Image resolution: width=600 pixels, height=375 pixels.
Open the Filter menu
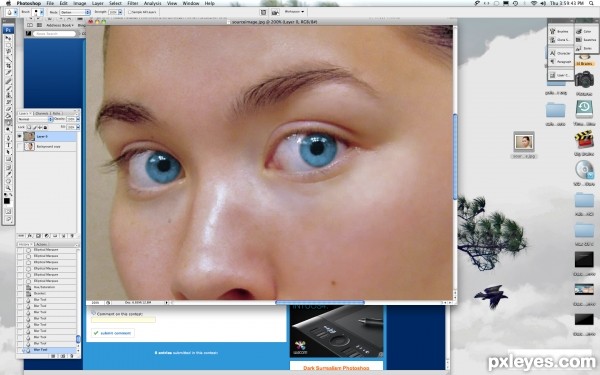click(x=133, y=3)
